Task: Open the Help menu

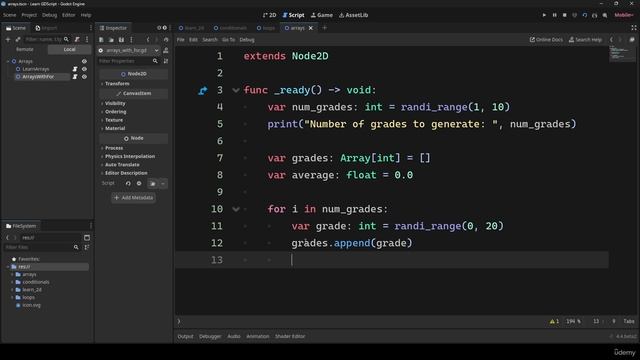Action: point(86,15)
